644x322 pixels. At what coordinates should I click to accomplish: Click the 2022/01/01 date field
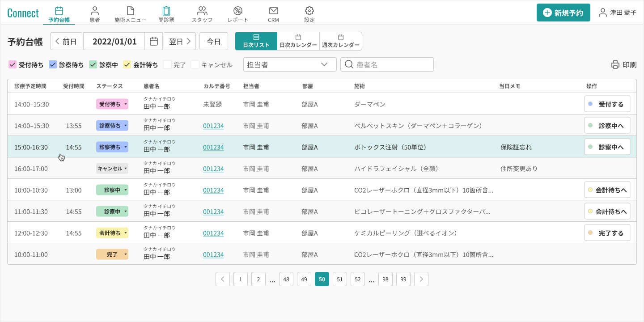pyautogui.click(x=114, y=41)
